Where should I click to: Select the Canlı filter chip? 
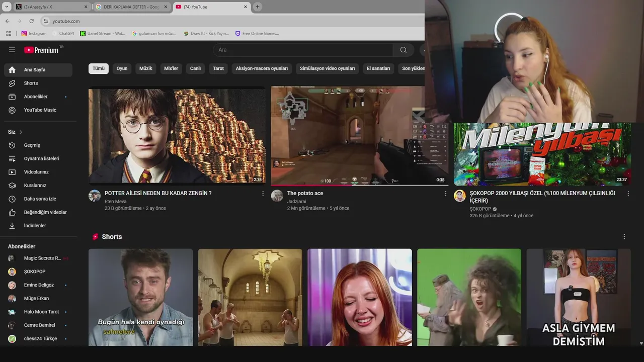(195, 68)
